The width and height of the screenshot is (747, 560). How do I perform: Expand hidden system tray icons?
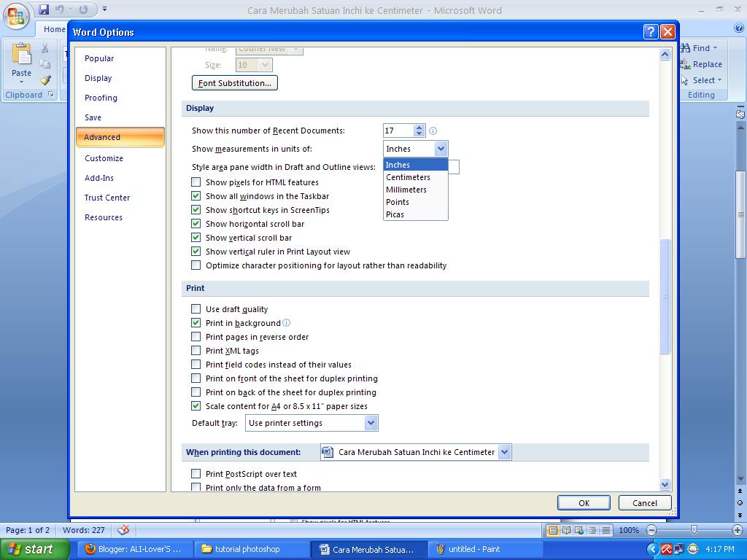point(653,549)
